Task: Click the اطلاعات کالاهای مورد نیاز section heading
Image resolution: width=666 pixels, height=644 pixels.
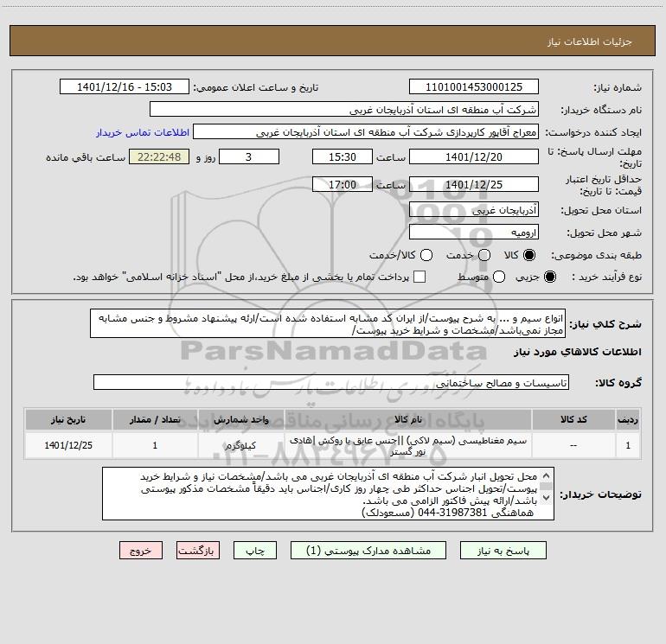Action: coord(577,352)
